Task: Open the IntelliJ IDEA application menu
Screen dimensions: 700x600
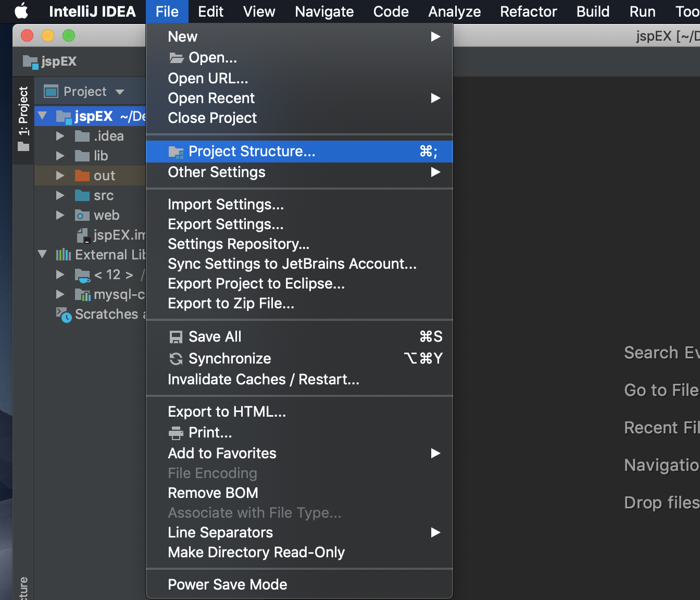Action: [x=92, y=11]
